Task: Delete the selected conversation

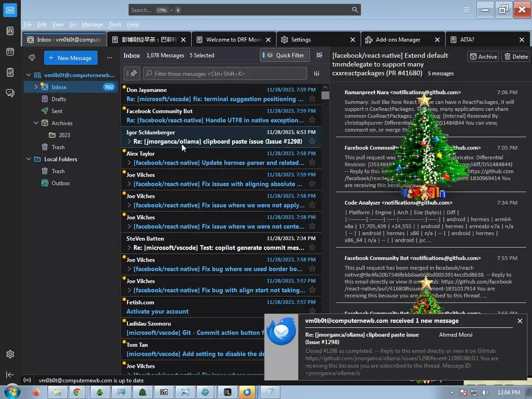Action: (516, 57)
